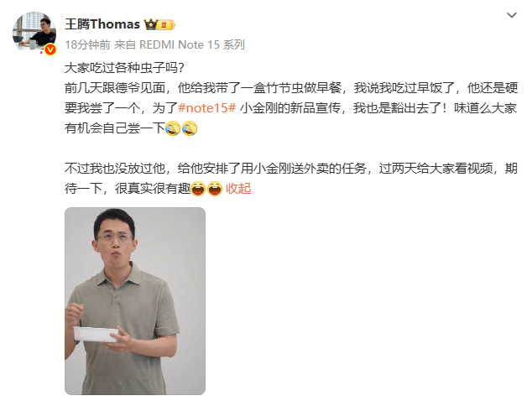Click the second crying-laughing emoji

tap(190, 128)
